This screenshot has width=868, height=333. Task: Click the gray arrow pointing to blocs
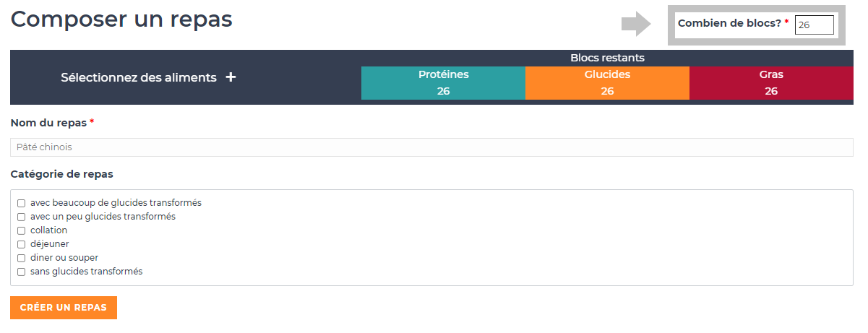[x=635, y=24]
